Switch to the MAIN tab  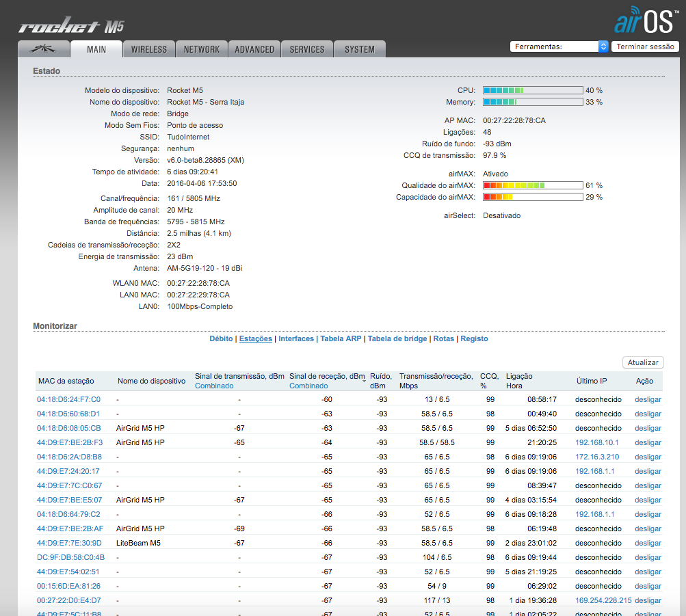96,49
